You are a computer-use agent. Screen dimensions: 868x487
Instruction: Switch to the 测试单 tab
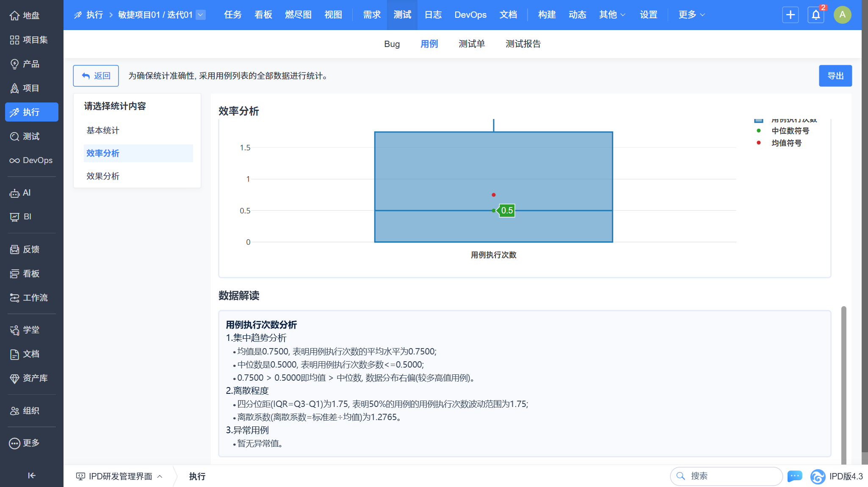point(471,44)
